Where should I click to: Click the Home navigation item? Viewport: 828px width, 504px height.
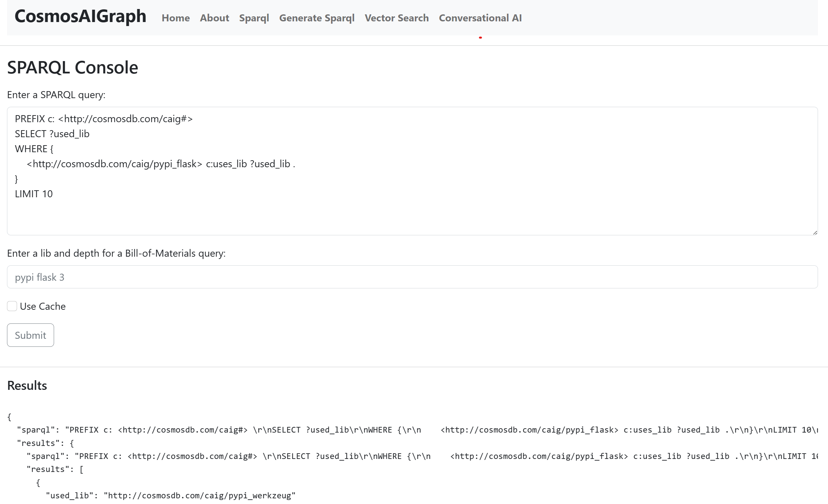click(x=176, y=18)
